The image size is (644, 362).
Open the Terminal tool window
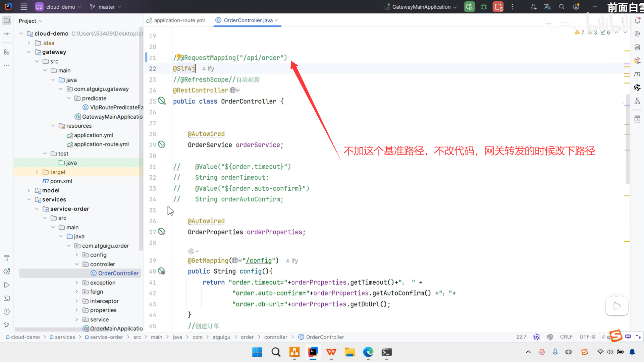[6, 298]
